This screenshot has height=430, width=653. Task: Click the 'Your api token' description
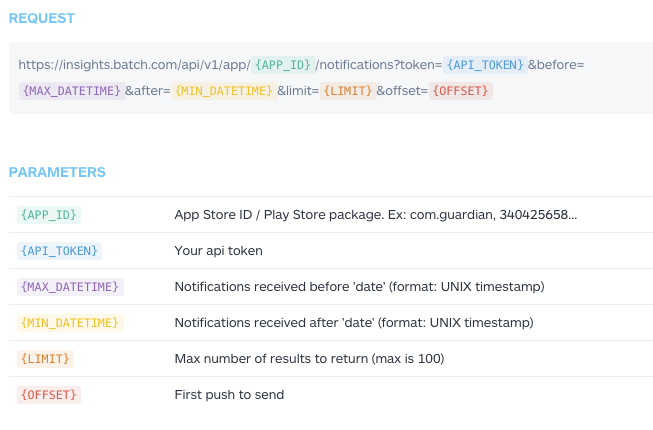coord(218,251)
